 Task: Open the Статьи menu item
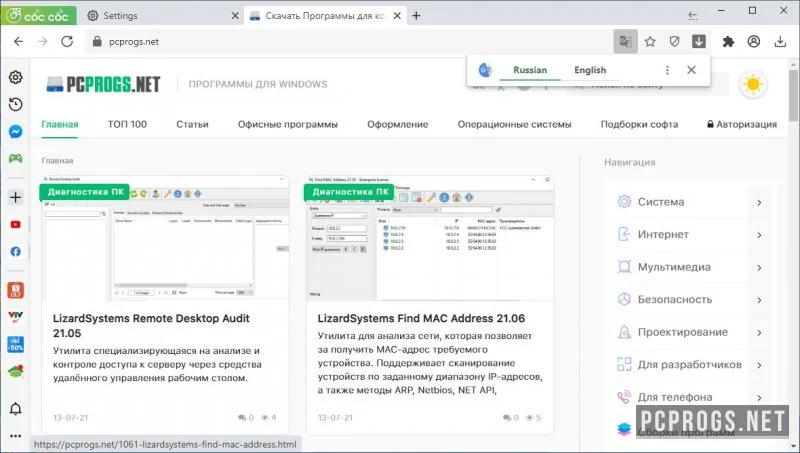(192, 124)
